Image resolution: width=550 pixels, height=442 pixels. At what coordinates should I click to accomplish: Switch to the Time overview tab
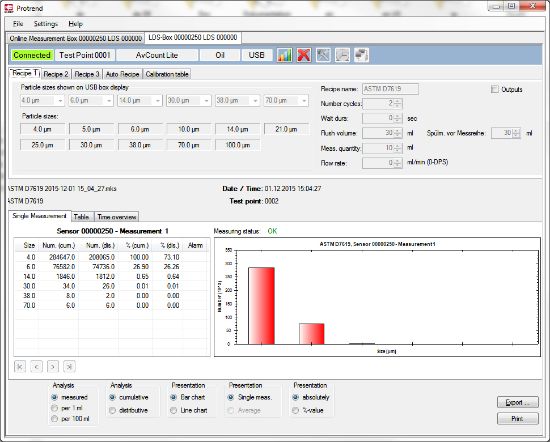point(117,217)
